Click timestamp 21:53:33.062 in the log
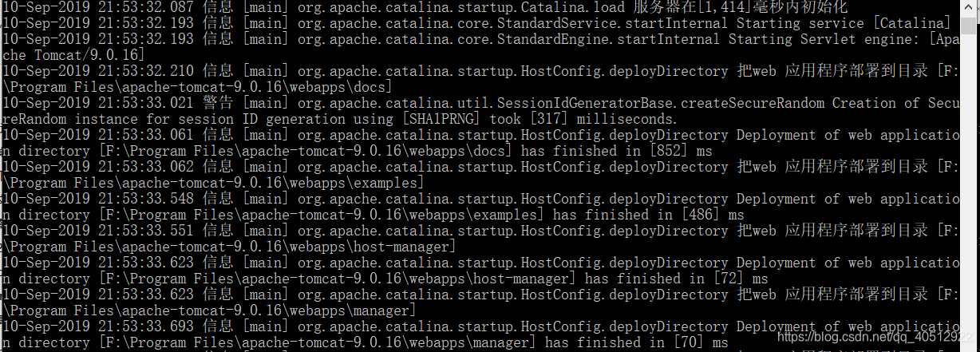 coord(146,167)
